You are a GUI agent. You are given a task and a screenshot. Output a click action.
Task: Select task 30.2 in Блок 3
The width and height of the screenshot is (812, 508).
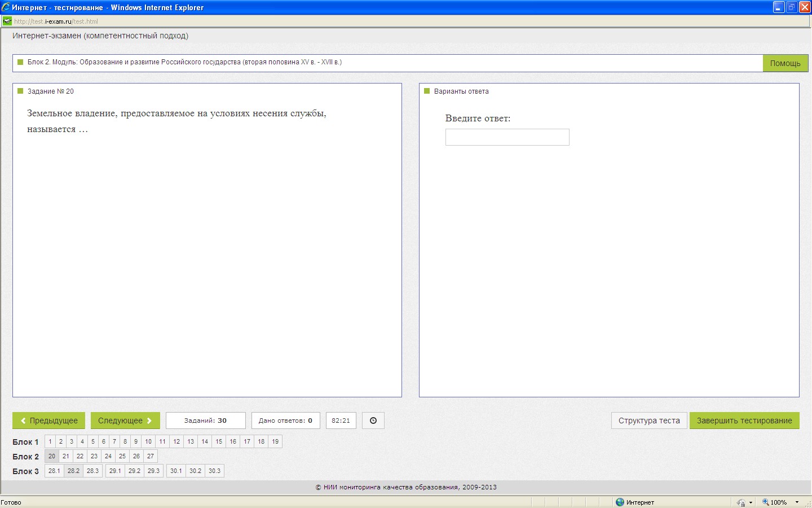click(x=195, y=471)
